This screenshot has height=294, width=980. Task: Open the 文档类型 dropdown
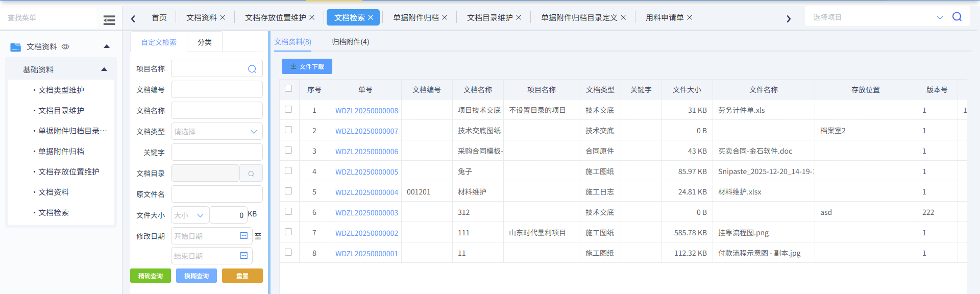(216, 132)
